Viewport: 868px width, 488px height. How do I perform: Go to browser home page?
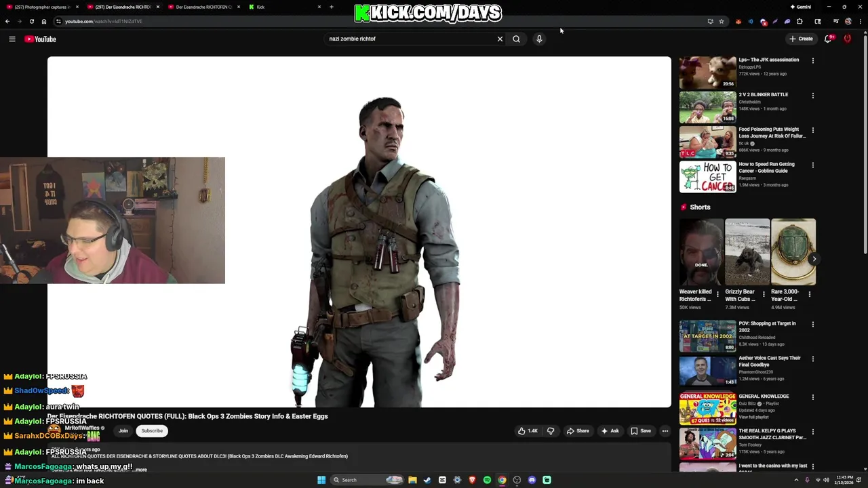pyautogui.click(x=44, y=21)
